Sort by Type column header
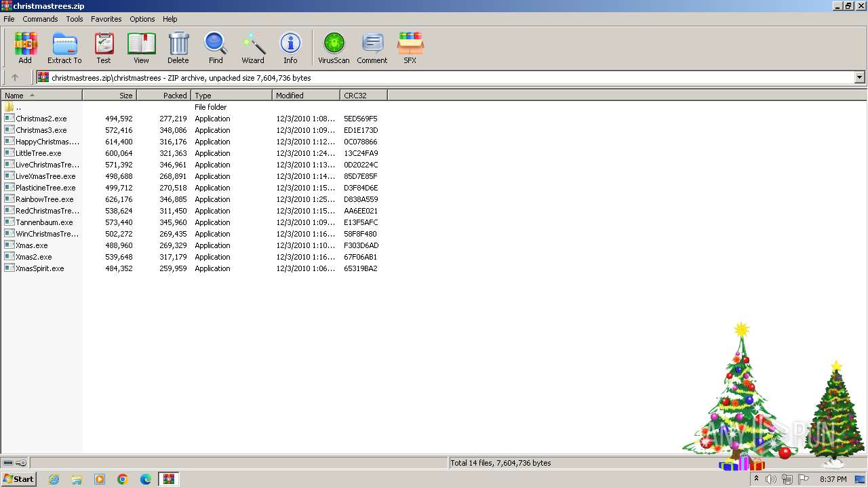868x488 pixels. (x=231, y=96)
